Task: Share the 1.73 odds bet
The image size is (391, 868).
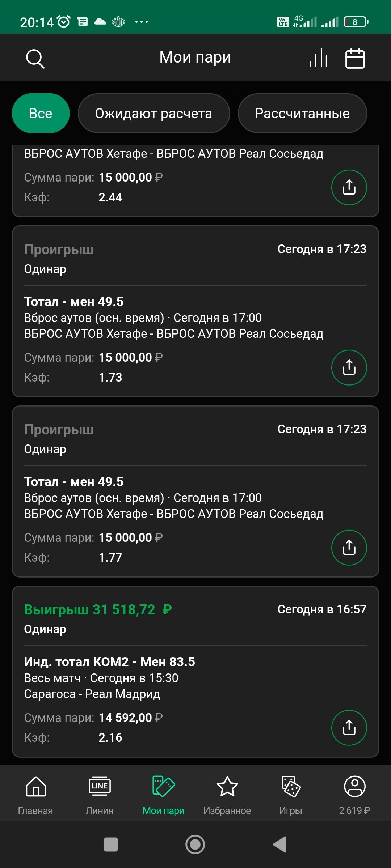Action: point(349,367)
